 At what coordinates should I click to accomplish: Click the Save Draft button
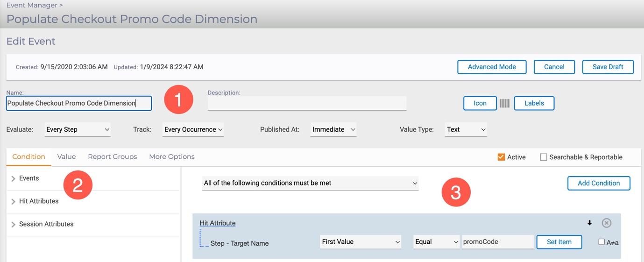click(x=608, y=67)
